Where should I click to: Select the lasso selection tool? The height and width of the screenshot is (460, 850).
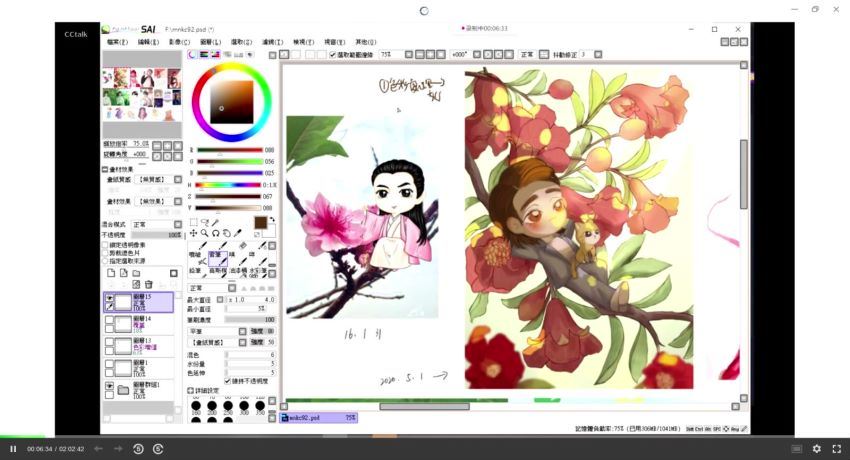[x=205, y=222]
